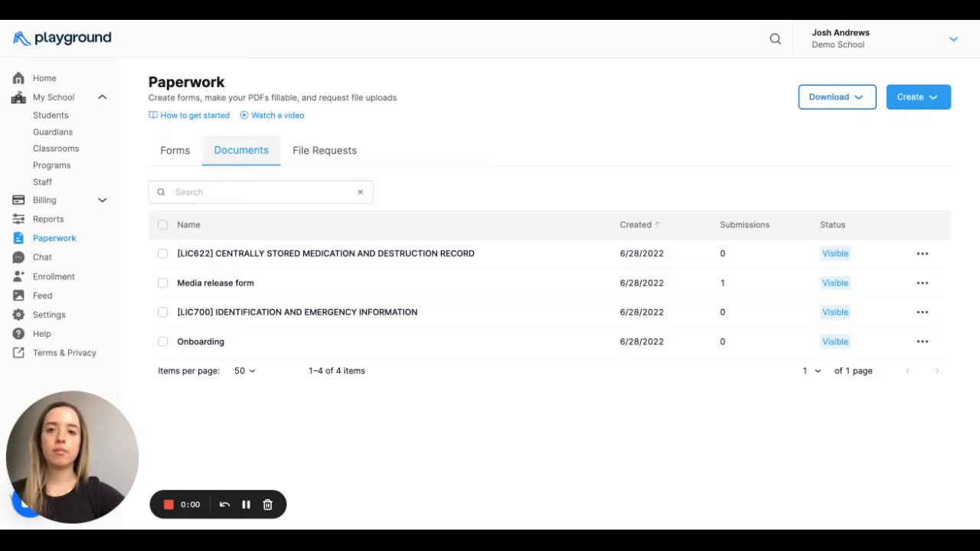Image resolution: width=980 pixels, height=551 pixels.
Task: Open the search magnifier in header
Action: [776, 39]
